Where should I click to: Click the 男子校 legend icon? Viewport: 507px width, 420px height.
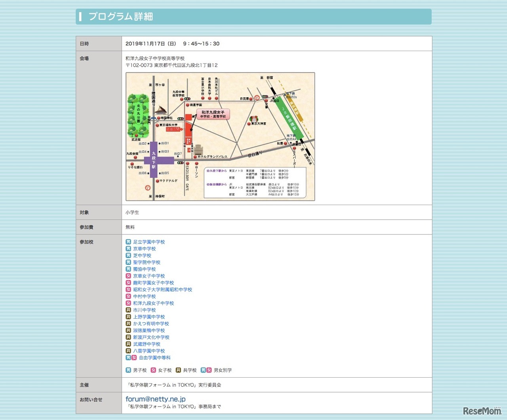128,370
